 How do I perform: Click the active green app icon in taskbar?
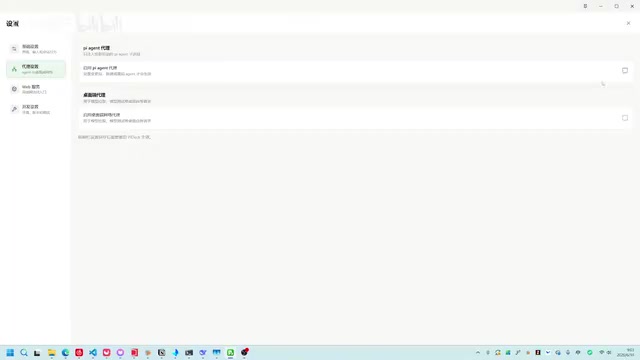pyautogui.click(x=230, y=352)
